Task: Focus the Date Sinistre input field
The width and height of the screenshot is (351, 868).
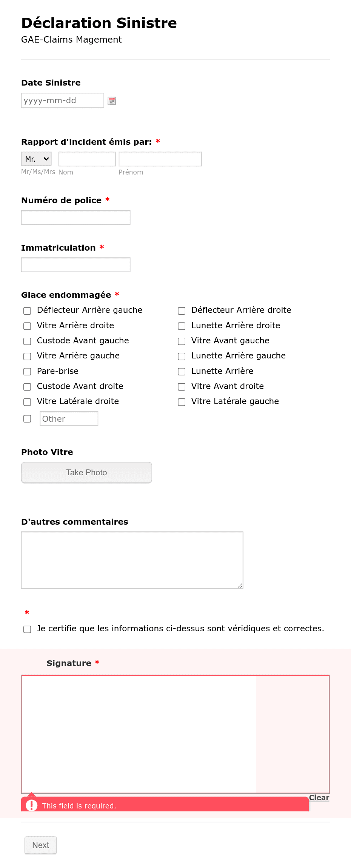Action: click(63, 100)
